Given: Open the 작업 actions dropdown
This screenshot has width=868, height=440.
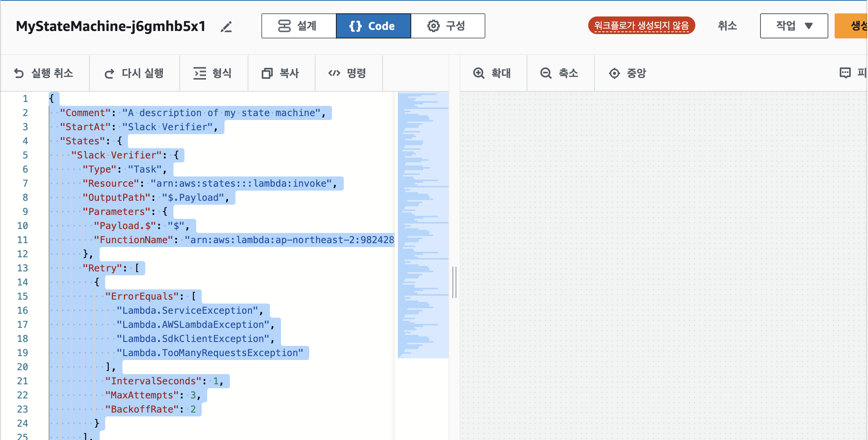Looking at the screenshot, I should point(793,26).
